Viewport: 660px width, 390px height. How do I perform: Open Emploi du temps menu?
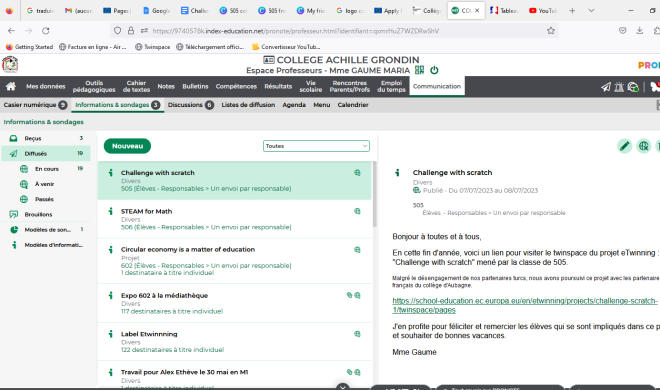(x=391, y=86)
